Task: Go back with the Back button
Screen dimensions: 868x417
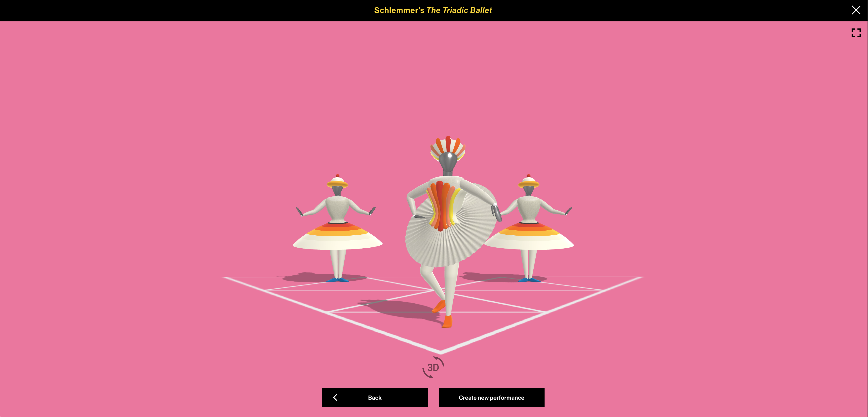Action: point(375,397)
